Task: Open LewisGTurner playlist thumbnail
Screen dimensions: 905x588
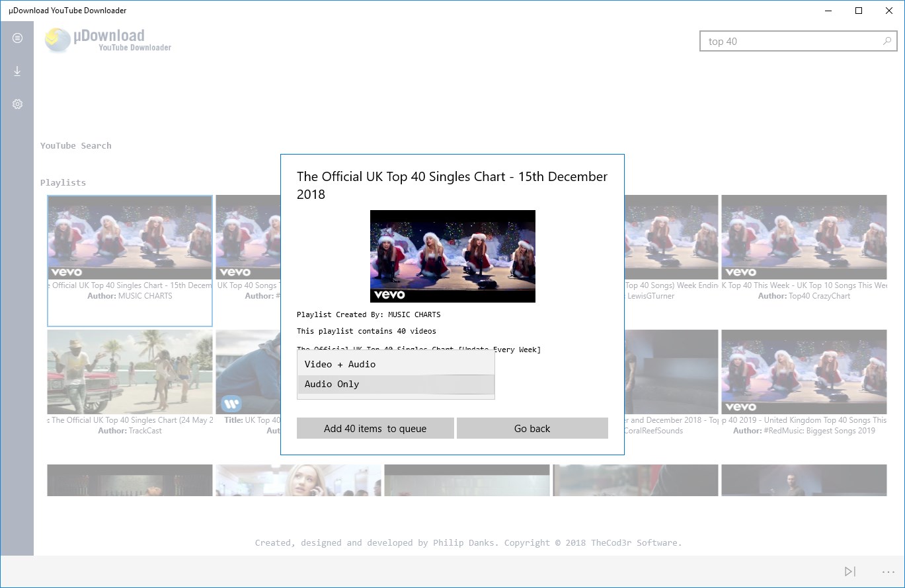Action: tap(671, 237)
